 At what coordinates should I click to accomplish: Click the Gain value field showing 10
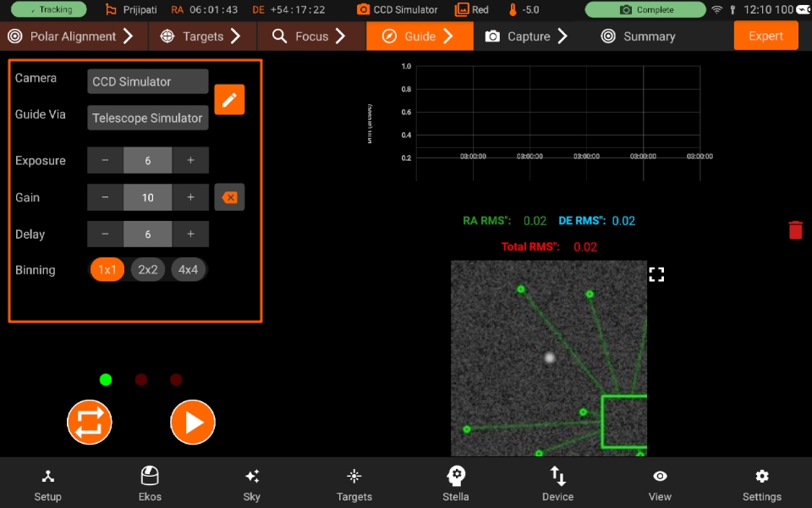tap(147, 197)
